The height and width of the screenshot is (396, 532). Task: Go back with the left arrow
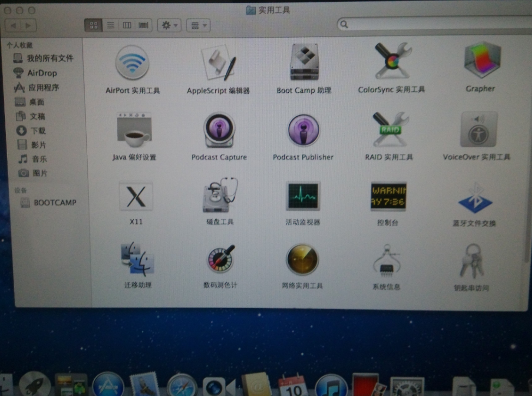[13, 26]
